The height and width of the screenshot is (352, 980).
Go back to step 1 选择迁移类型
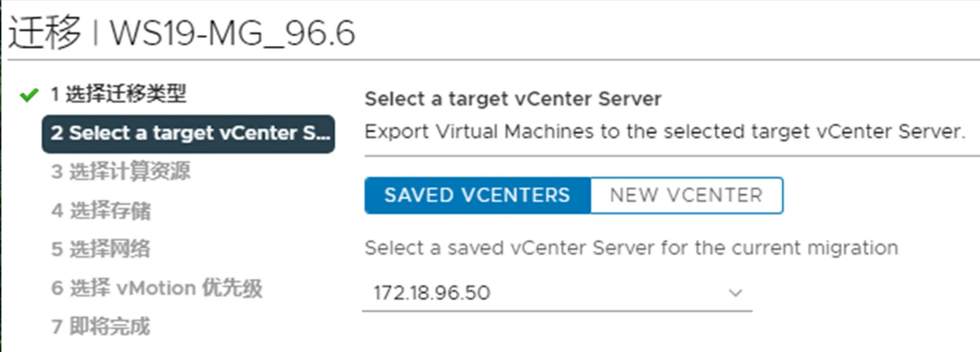click(x=118, y=95)
